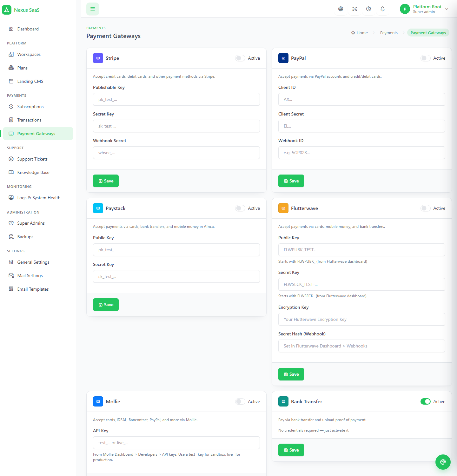Enable the PayPal Active toggle

426,58
